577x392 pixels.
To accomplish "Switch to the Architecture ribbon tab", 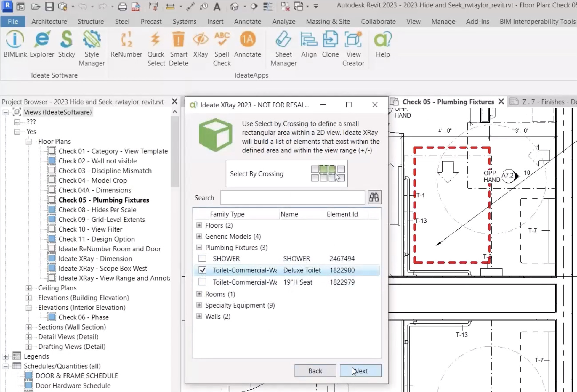I will [49, 21].
